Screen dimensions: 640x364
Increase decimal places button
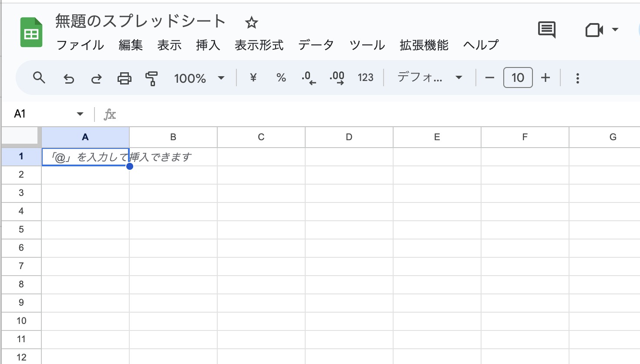coord(337,78)
